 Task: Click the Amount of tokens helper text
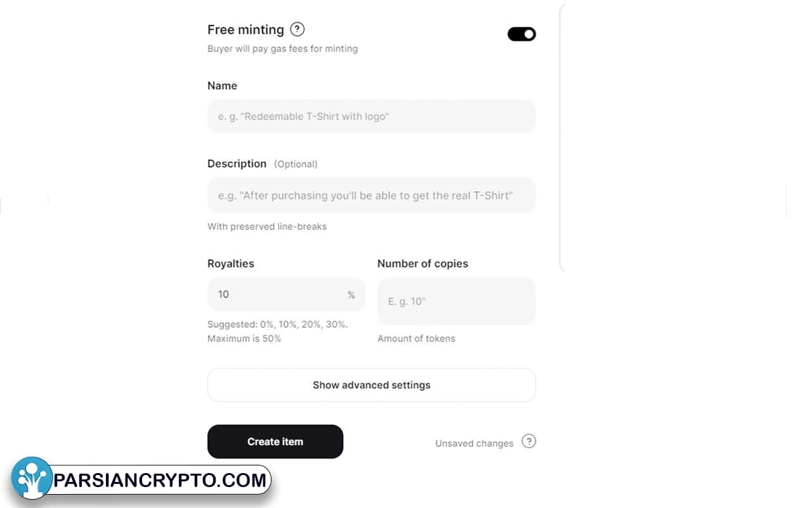click(x=416, y=338)
